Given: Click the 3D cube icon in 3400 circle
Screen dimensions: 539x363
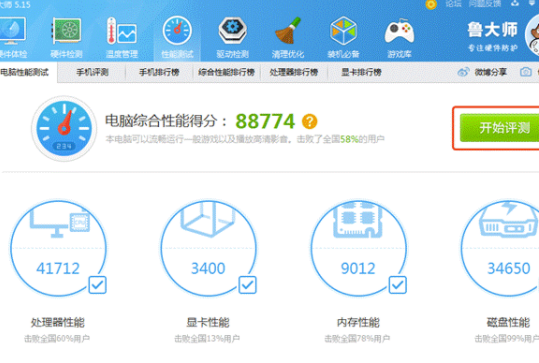Looking at the screenshot, I should (208, 219).
